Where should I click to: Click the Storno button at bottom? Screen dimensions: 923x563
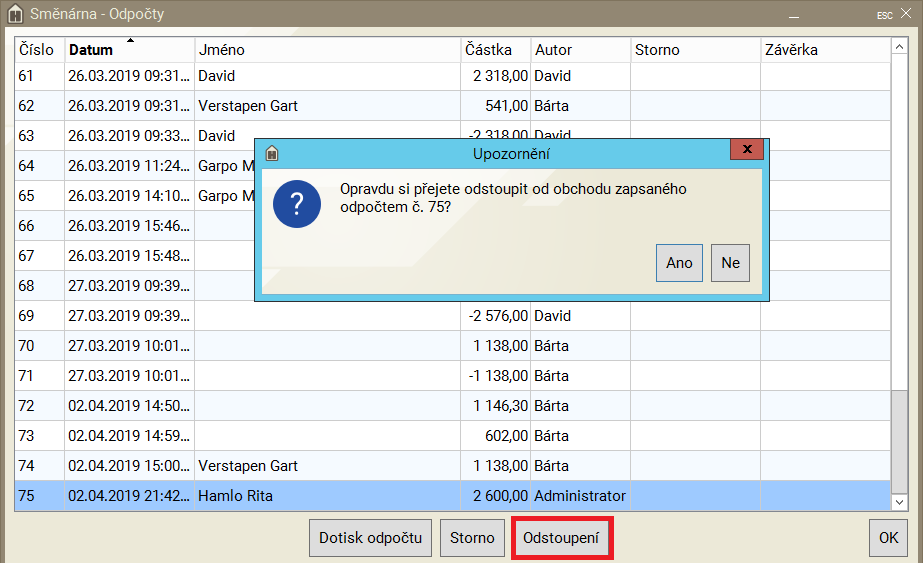pyautogui.click(x=472, y=538)
